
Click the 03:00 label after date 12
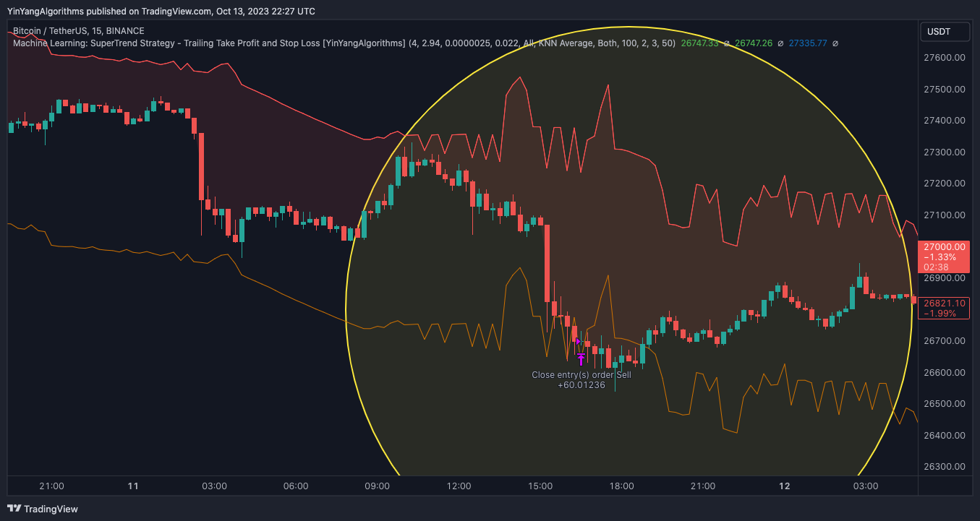[x=866, y=486]
